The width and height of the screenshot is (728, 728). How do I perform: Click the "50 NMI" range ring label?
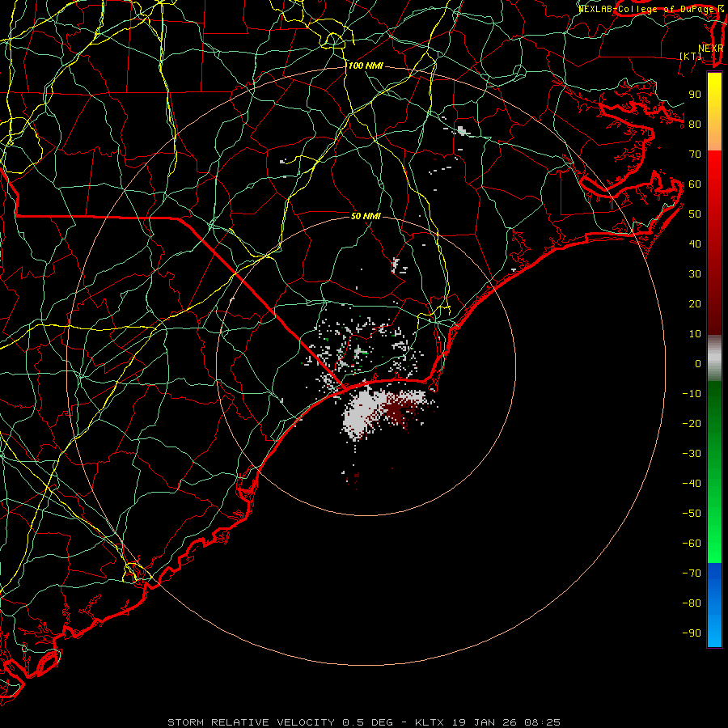pos(366,216)
